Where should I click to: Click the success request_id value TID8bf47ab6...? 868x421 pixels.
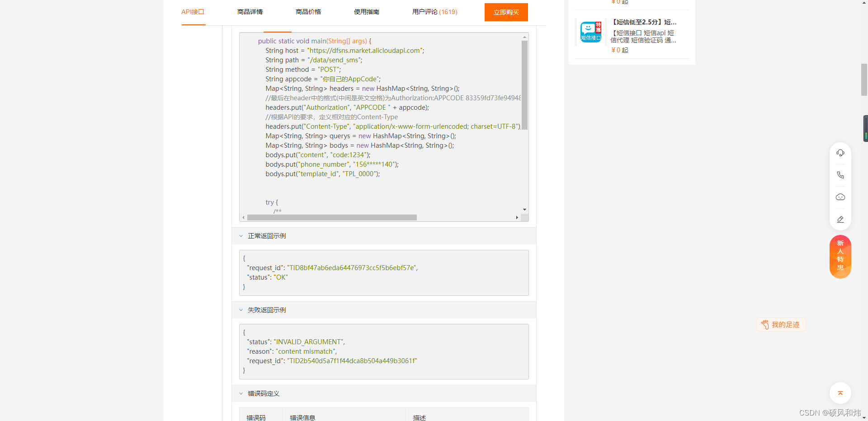tap(351, 268)
